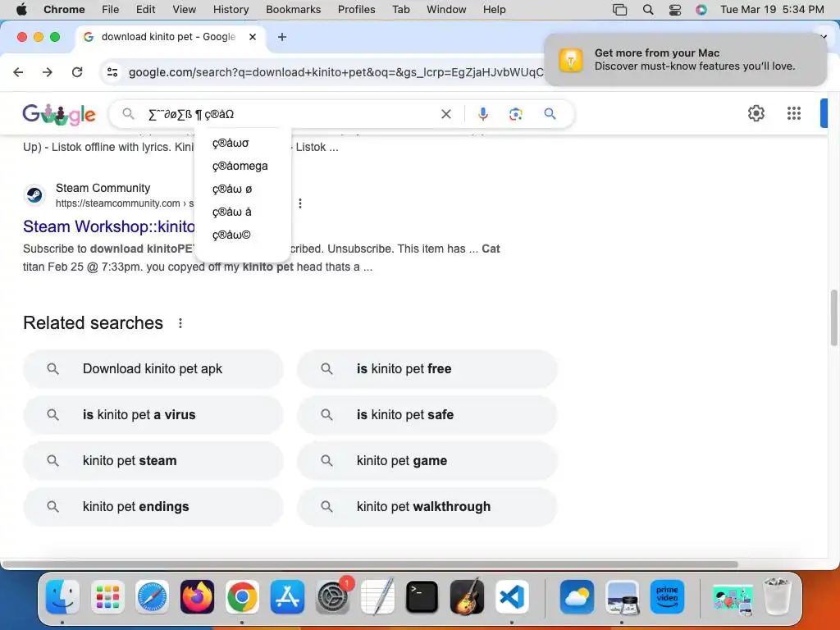
Task: Search 'is kinito pet safe'
Action: coord(427,414)
